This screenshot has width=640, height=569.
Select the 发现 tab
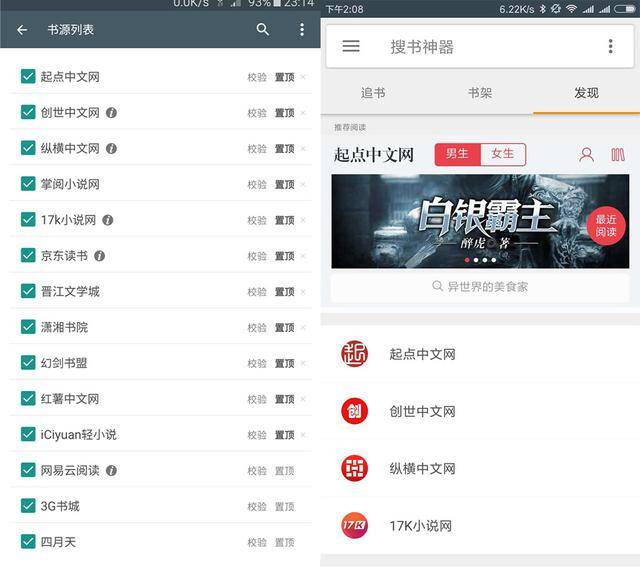(x=587, y=93)
